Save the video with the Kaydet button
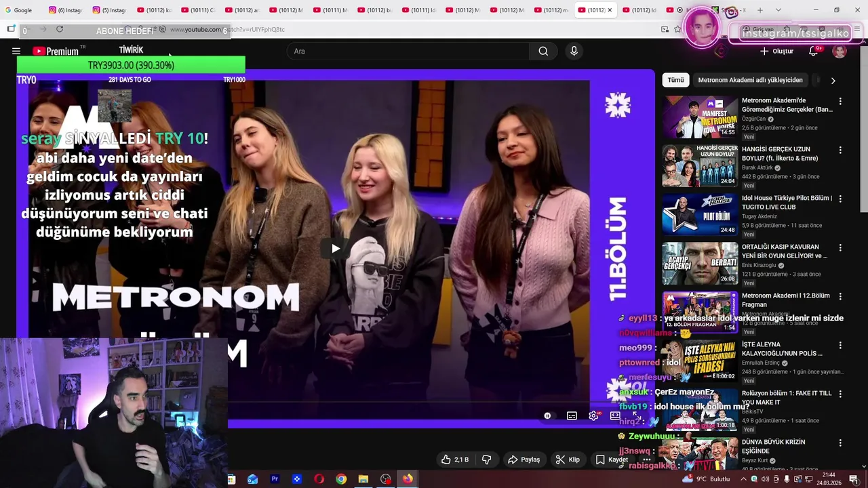Image resolution: width=868 pixels, height=488 pixels. click(x=612, y=460)
